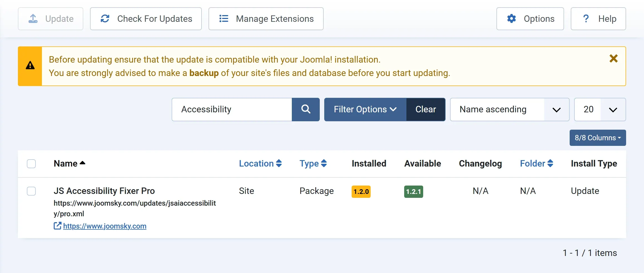The width and height of the screenshot is (644, 273).
Task: Click the Name column sort arrow
Action: 82,163
